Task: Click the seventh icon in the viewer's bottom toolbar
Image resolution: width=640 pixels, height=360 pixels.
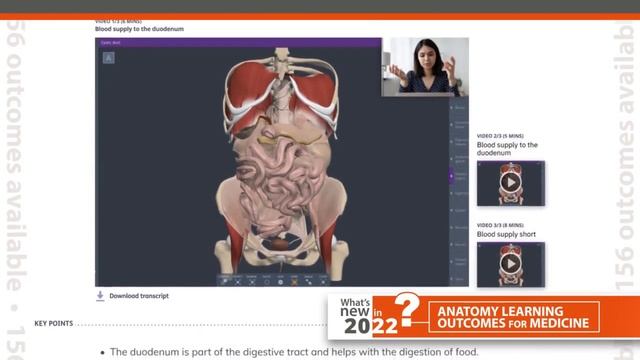Action: click(x=309, y=282)
